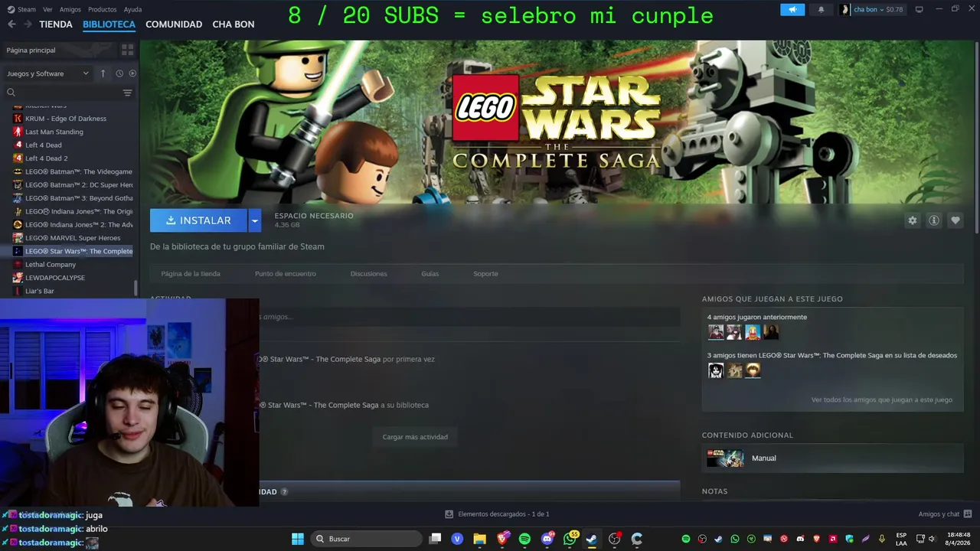This screenshot has width=980, height=551.
Task: Toggle recent activity clock filter
Action: 119,73
